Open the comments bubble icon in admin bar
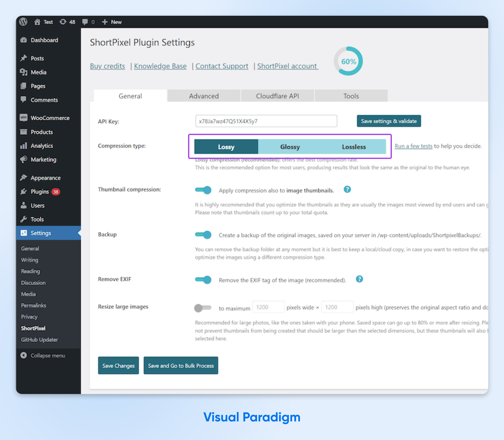Screen dimensions: 504x440 pyautogui.click(x=85, y=22)
